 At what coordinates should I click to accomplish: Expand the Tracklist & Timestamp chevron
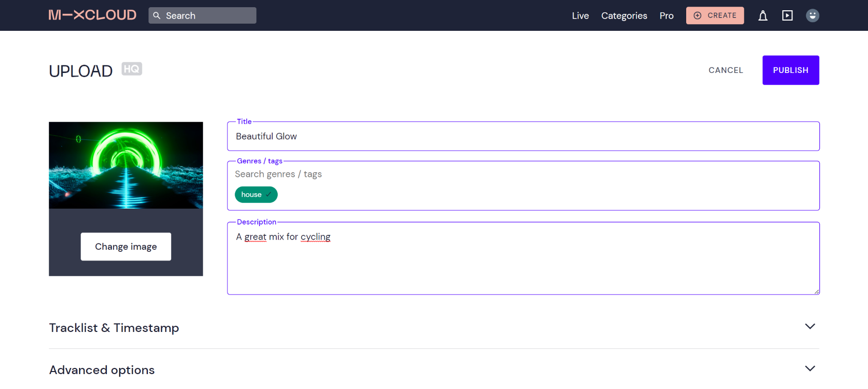[809, 327]
